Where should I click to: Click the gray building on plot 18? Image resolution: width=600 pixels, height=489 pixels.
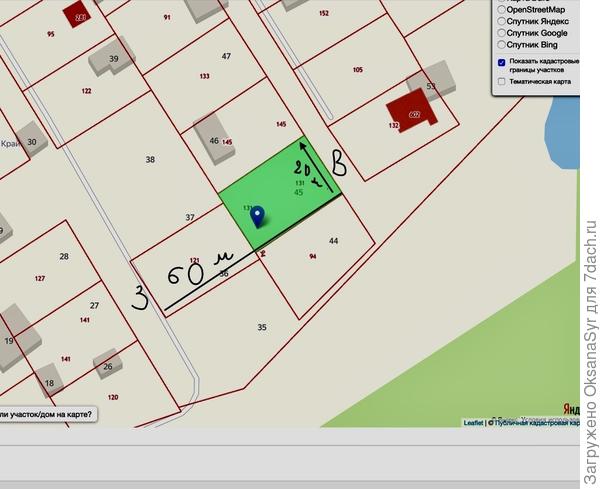pyautogui.click(x=48, y=379)
